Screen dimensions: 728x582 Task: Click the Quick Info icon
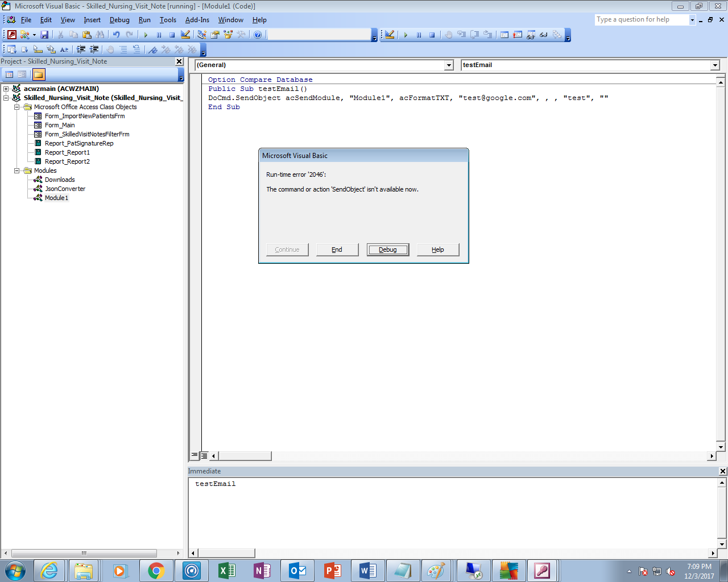(38, 49)
